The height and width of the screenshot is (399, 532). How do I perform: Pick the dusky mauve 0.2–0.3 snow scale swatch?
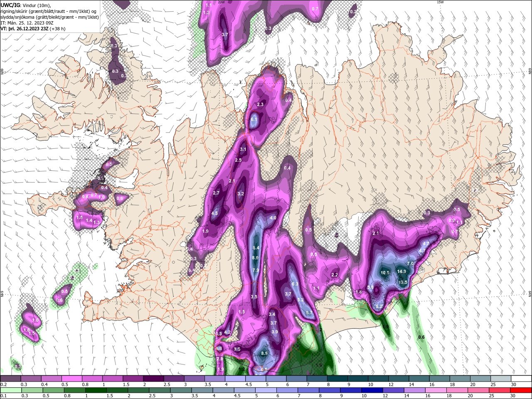pos(10,379)
